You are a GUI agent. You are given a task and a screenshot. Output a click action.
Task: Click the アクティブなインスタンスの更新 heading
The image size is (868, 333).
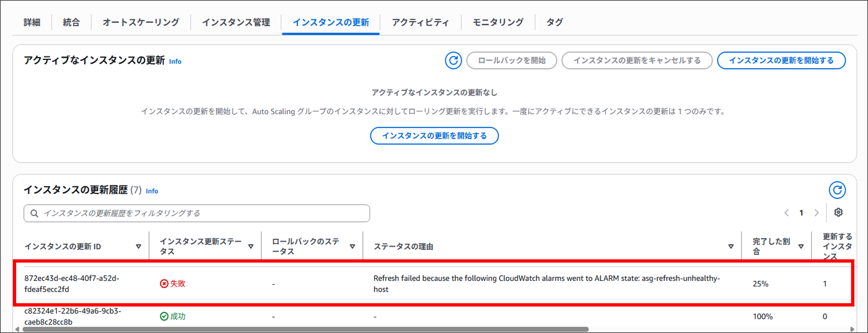[x=94, y=60]
